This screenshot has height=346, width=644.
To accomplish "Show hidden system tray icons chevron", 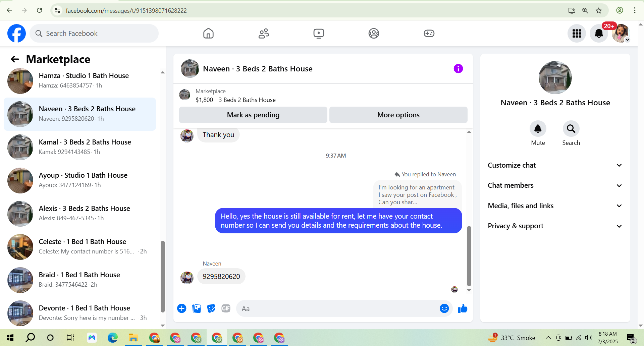I will click(548, 338).
